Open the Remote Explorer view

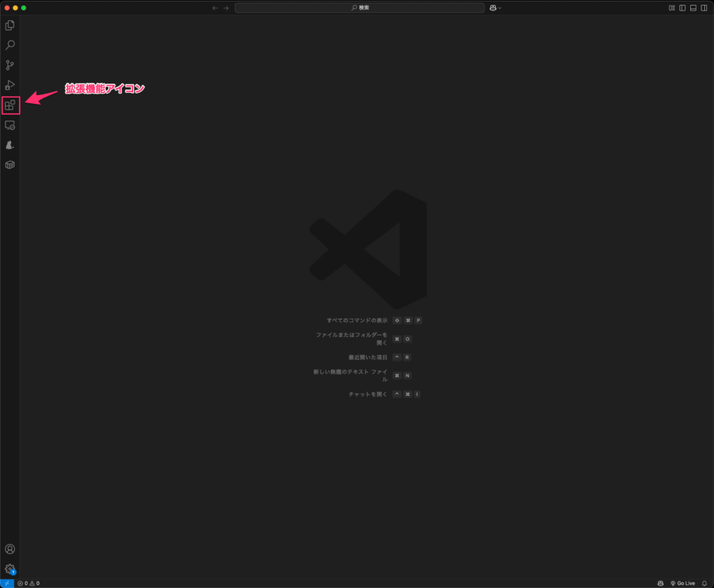click(10, 126)
